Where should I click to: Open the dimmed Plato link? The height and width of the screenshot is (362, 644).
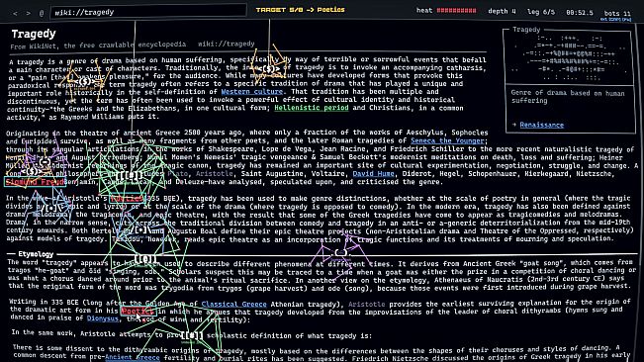tap(178, 174)
